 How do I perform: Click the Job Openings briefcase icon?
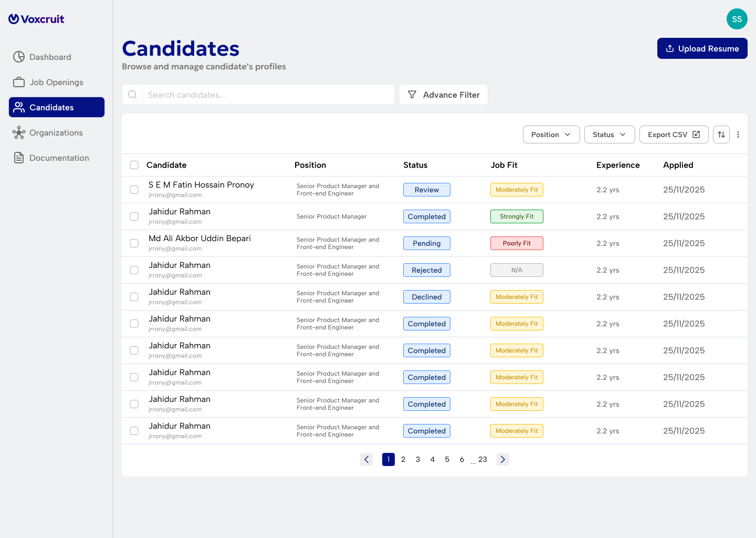click(19, 82)
